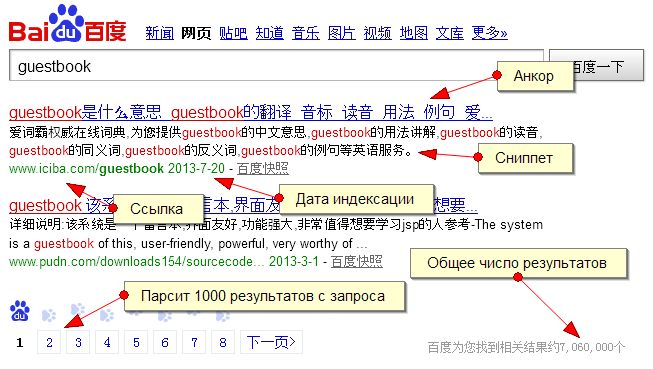Click the current 网页 tab label
The height and width of the screenshot is (369, 653).
point(196,33)
